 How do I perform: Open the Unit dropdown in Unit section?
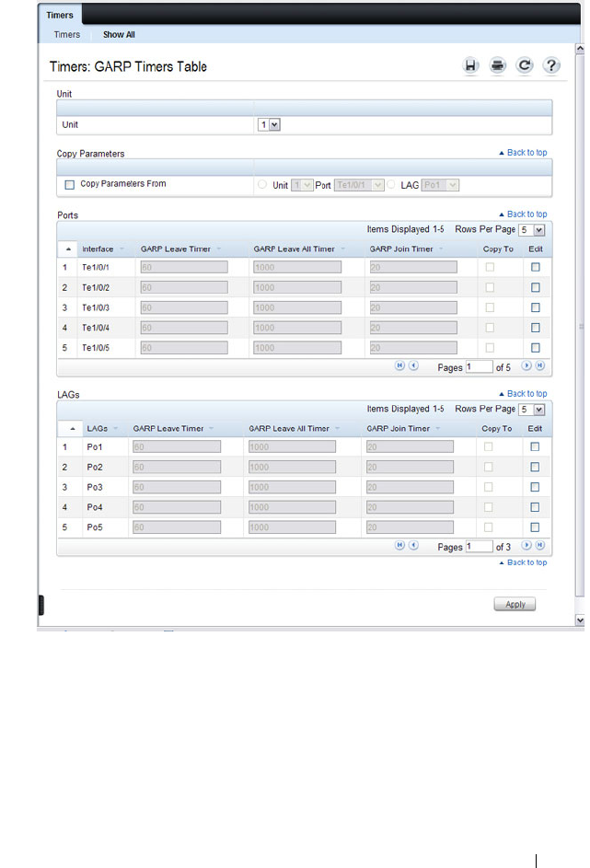269,124
